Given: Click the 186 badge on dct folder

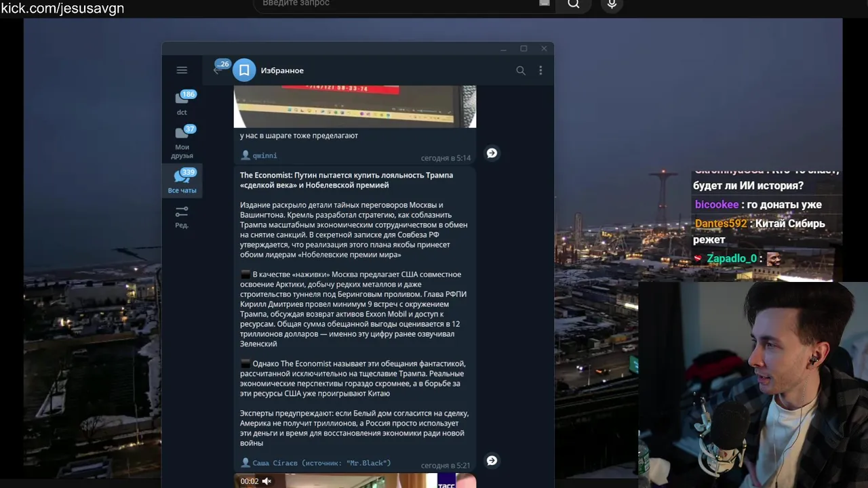Looking at the screenshot, I should pos(188,94).
